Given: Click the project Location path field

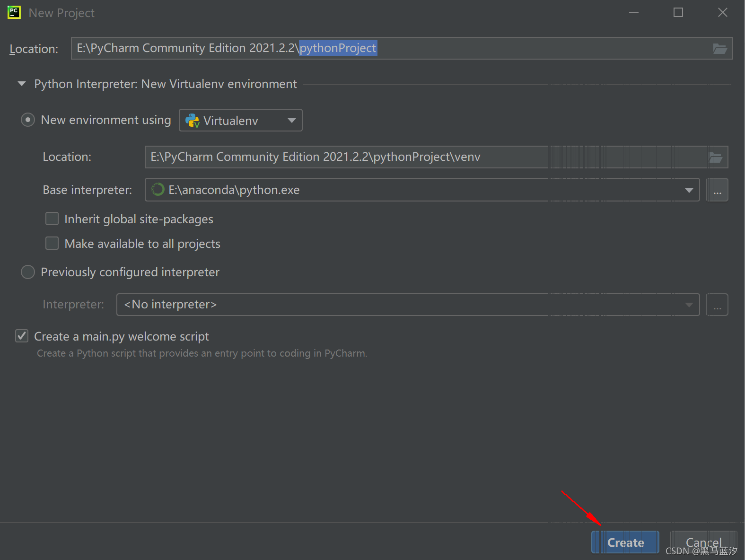Looking at the screenshot, I should click(402, 48).
